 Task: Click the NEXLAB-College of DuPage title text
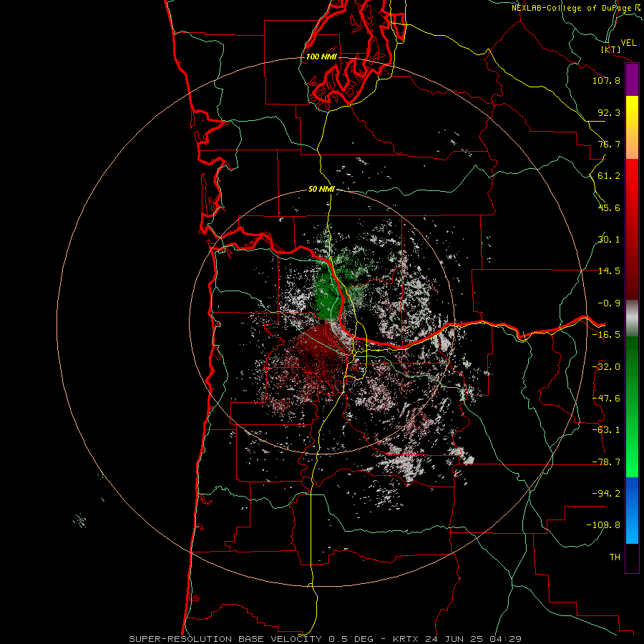coord(572,8)
